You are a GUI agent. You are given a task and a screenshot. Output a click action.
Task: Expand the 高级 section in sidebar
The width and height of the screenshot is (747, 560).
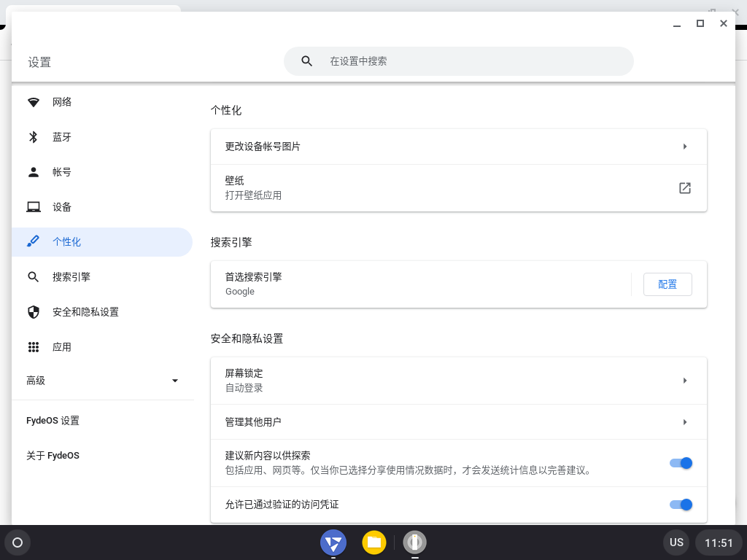click(x=102, y=381)
